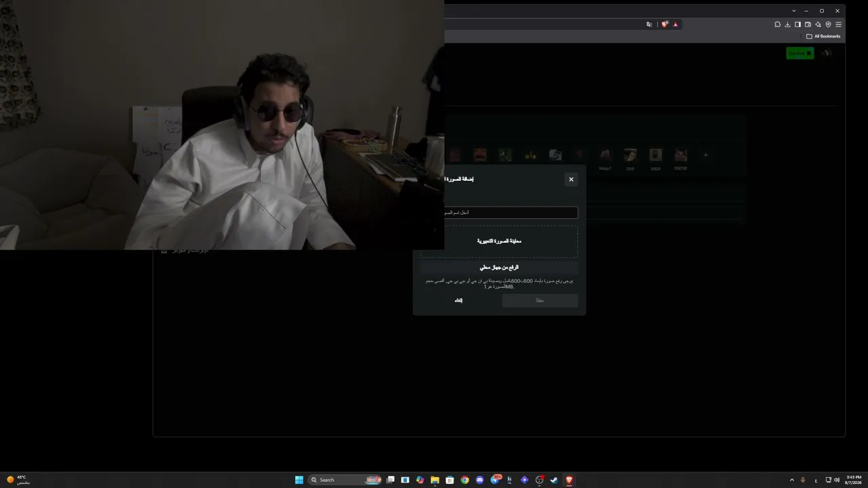Open the weather widget on the taskbar

point(18,480)
